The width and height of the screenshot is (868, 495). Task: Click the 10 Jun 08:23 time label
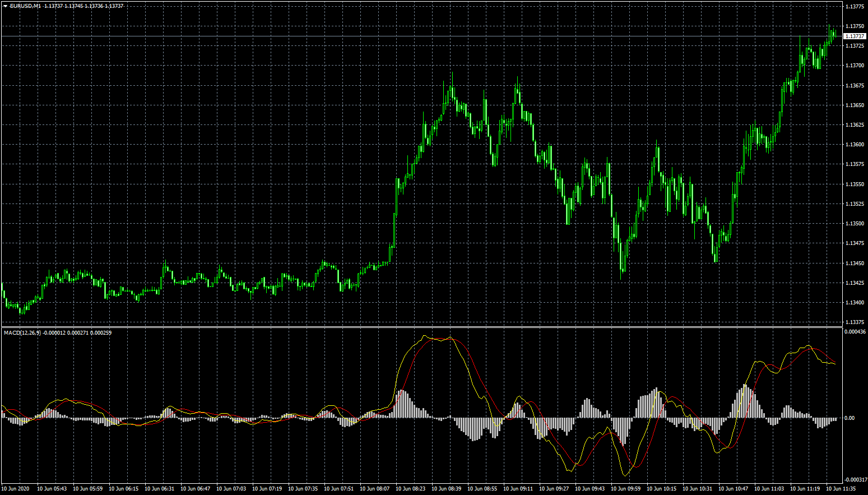[x=411, y=489]
